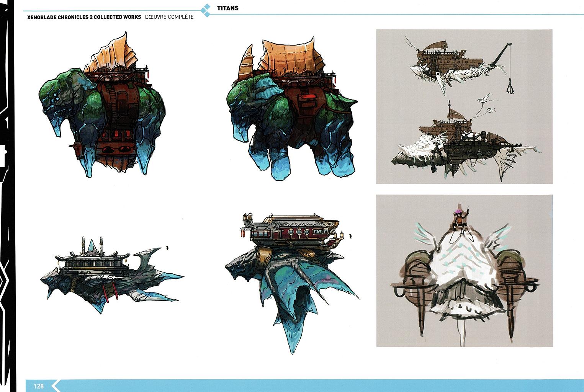This screenshot has width=584, height=392.
Task: Click the page number 128
Action: pyautogui.click(x=39, y=386)
